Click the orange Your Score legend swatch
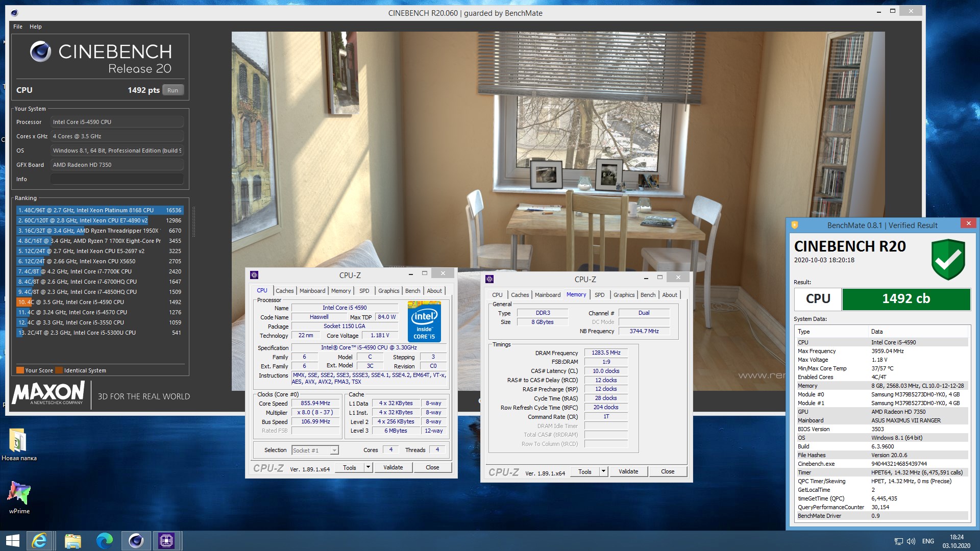 click(x=20, y=370)
